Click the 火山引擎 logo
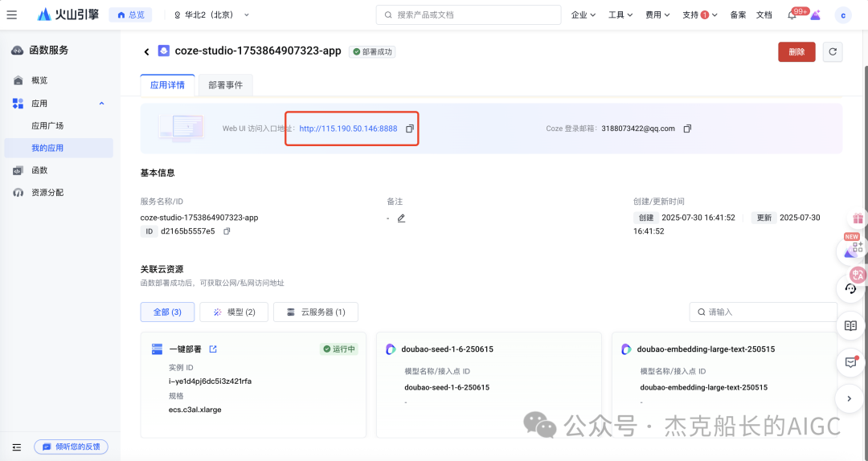868x461 pixels. click(68, 15)
